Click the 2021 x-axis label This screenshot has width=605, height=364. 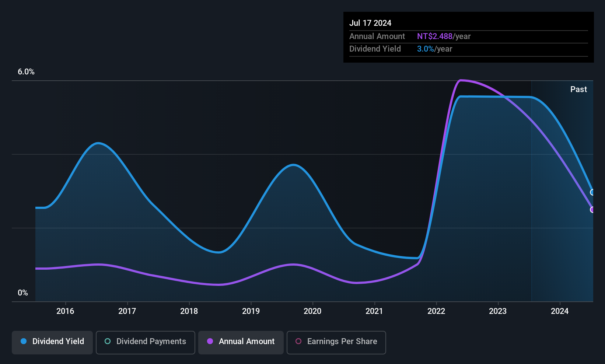coord(374,311)
